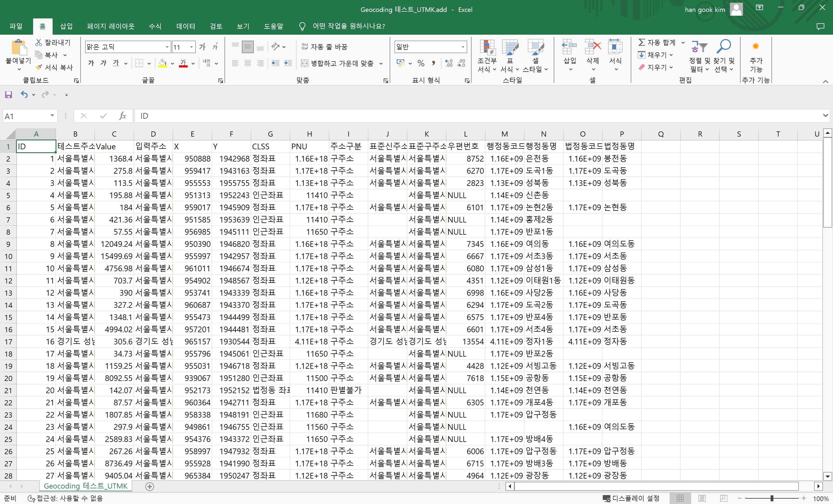Click the Save icon in quick access toolbar
This screenshot has height=504, width=833.
[8, 95]
